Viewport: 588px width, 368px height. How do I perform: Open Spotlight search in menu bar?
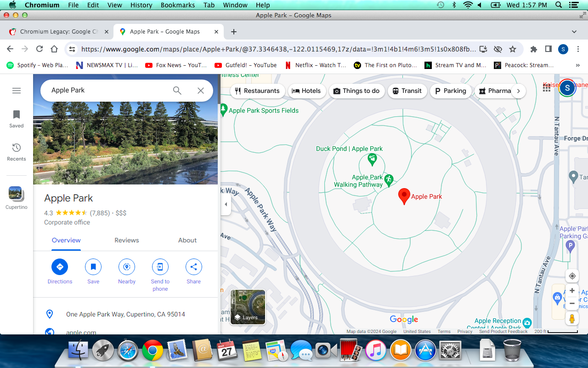point(558,5)
